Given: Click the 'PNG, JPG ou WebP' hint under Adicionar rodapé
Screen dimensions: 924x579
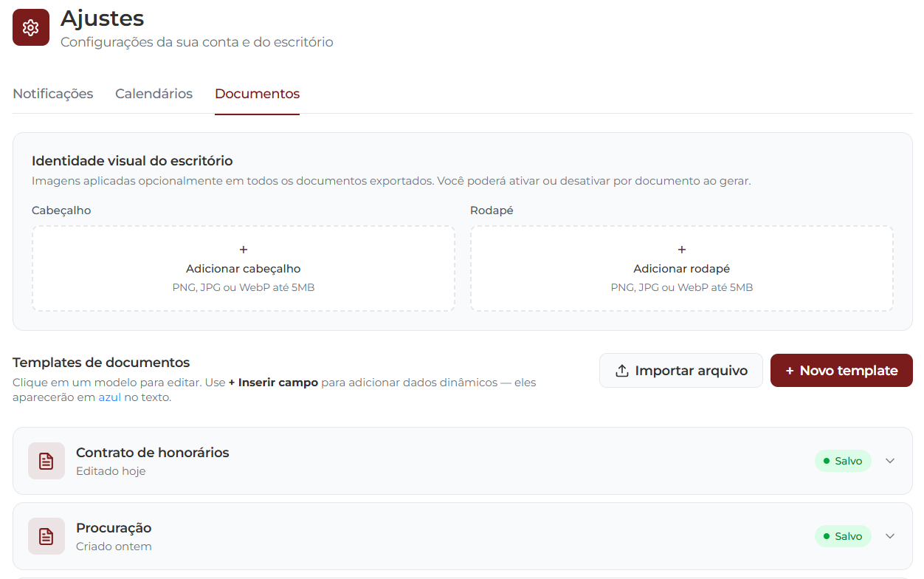Looking at the screenshot, I should tap(682, 287).
